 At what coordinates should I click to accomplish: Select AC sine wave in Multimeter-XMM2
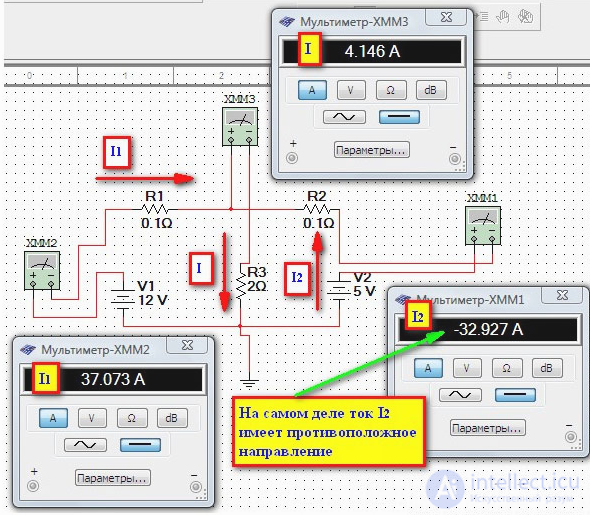tap(85, 445)
